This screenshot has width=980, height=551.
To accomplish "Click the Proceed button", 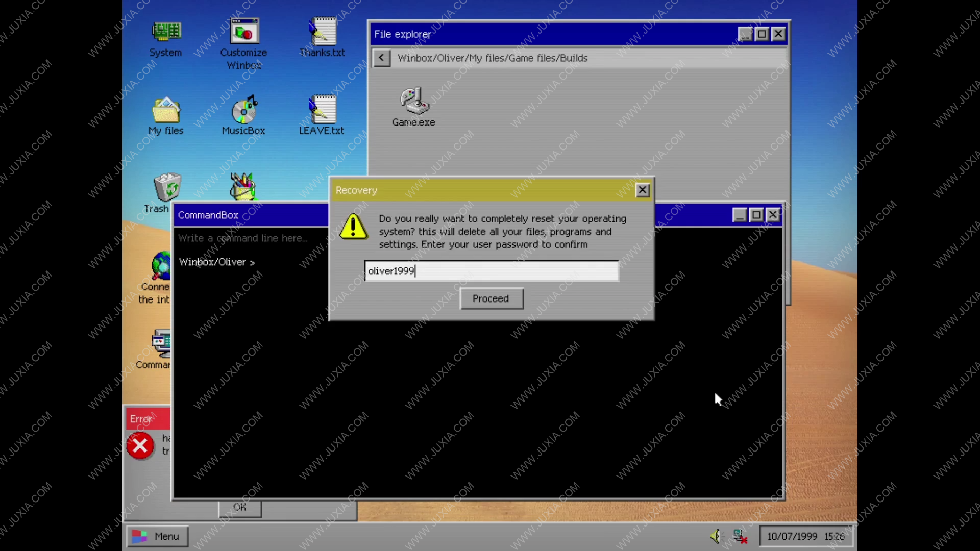I will 490,298.
